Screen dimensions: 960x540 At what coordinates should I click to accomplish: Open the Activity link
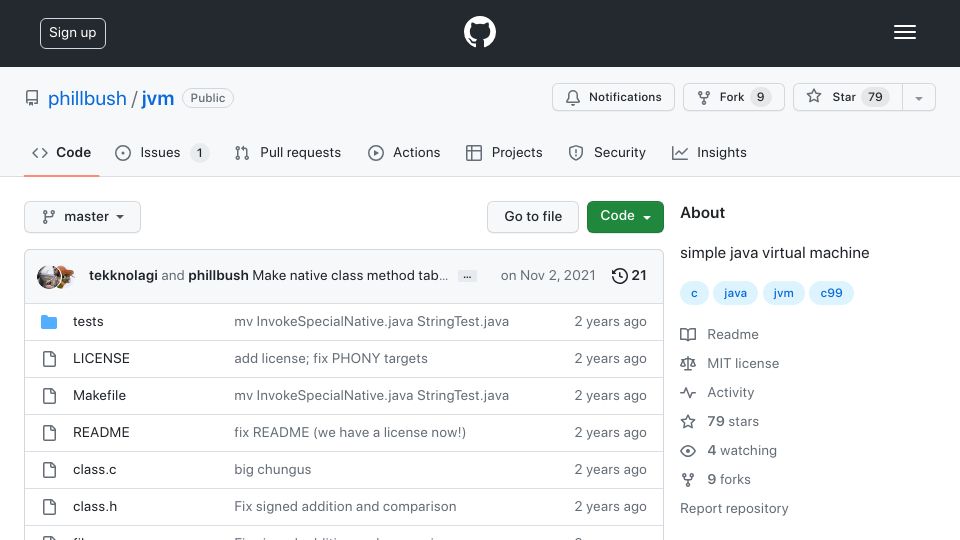730,392
